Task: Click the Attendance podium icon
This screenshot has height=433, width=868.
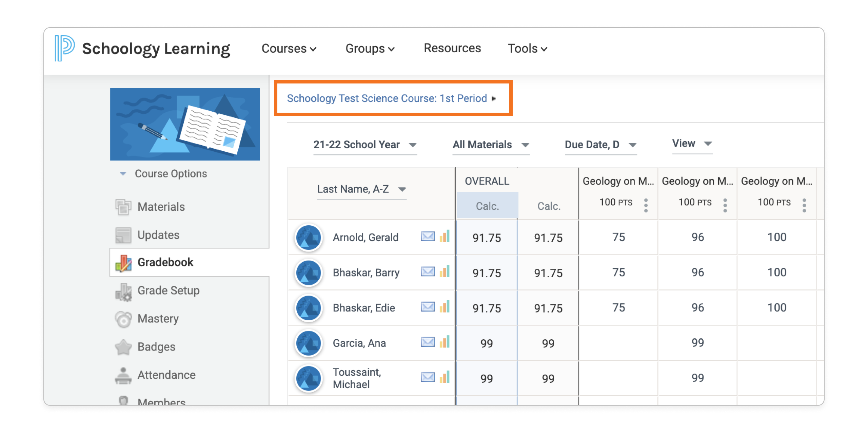Action: click(x=124, y=375)
